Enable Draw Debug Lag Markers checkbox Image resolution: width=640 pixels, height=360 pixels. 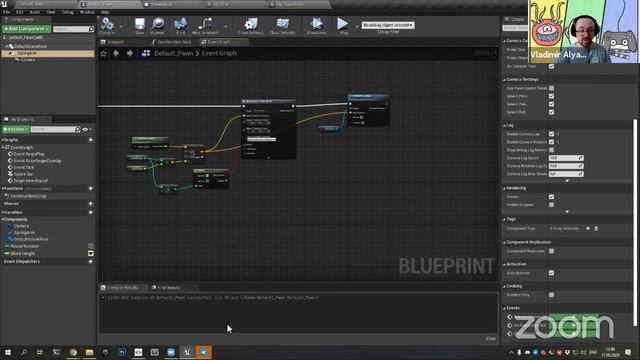click(551, 150)
